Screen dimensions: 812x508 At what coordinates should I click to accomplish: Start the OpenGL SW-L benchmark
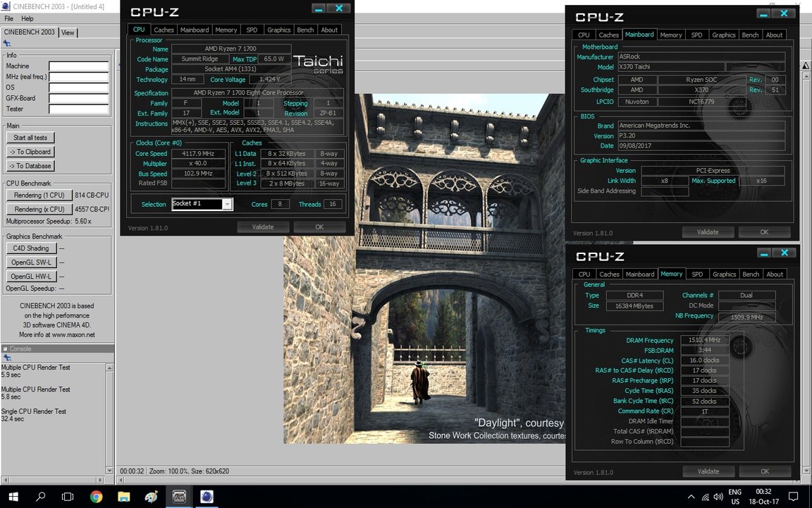(x=31, y=262)
